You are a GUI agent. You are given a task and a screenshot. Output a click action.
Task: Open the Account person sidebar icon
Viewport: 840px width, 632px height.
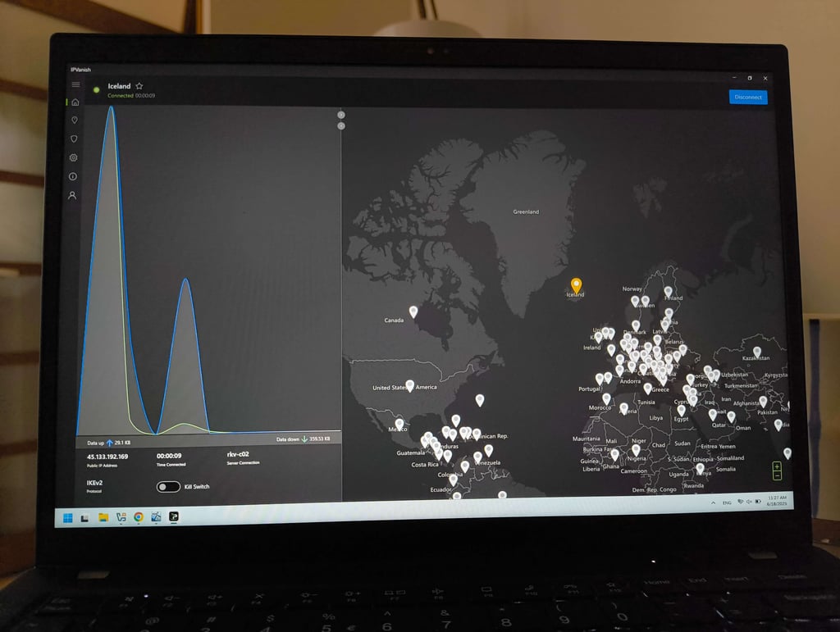coord(72,195)
